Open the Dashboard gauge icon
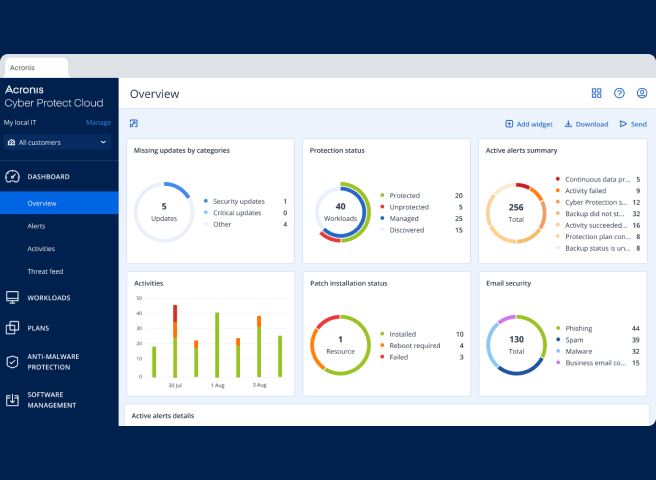 click(12, 177)
